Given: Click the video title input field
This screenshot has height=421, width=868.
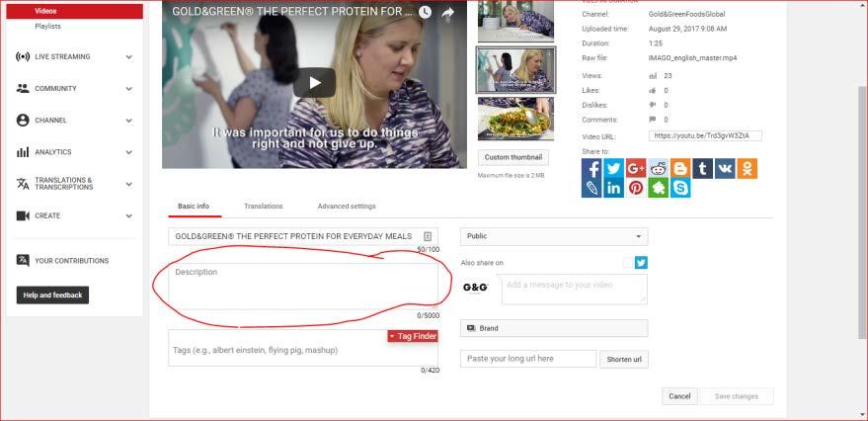Looking at the screenshot, I should pyautogui.click(x=303, y=236).
